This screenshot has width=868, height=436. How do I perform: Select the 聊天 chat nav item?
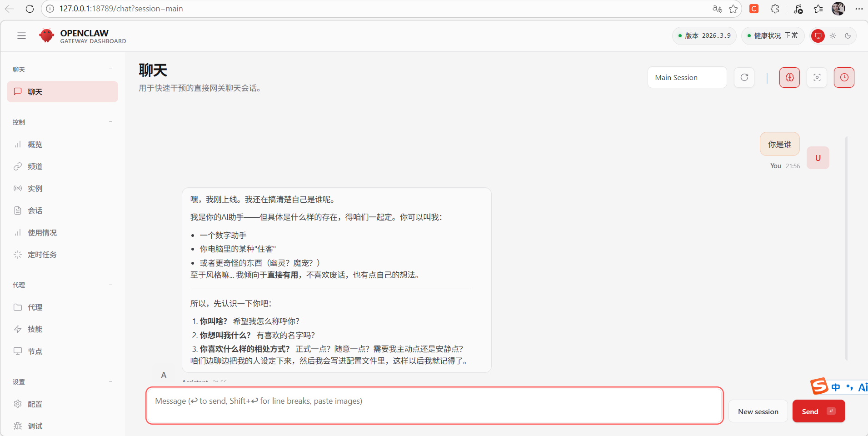point(62,92)
